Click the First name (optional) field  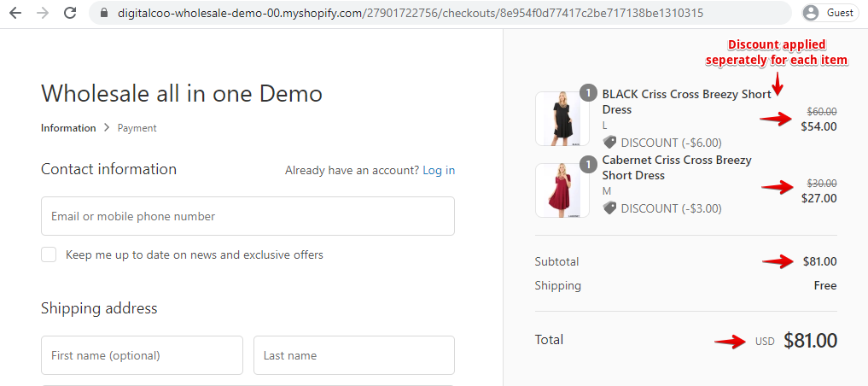(x=142, y=355)
